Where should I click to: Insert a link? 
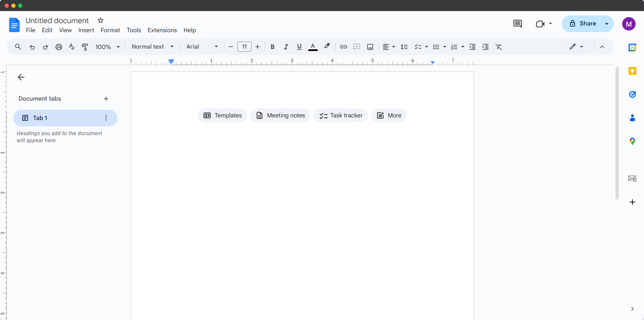343,47
